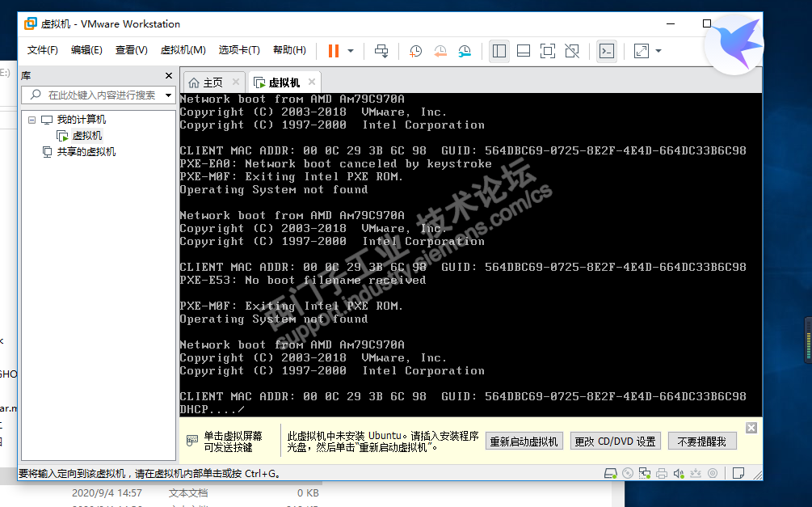Open the 虚拟机(M) menu
This screenshot has width=812, height=507.
click(183, 50)
